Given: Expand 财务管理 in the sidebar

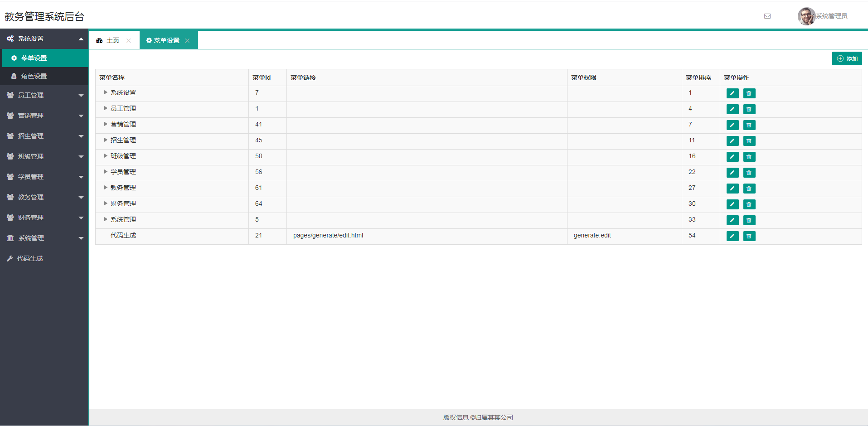Looking at the screenshot, I should [x=44, y=218].
